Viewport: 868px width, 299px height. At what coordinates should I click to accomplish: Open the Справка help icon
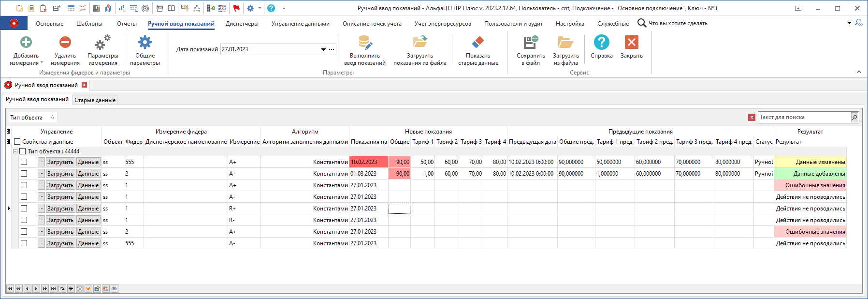pos(601,43)
